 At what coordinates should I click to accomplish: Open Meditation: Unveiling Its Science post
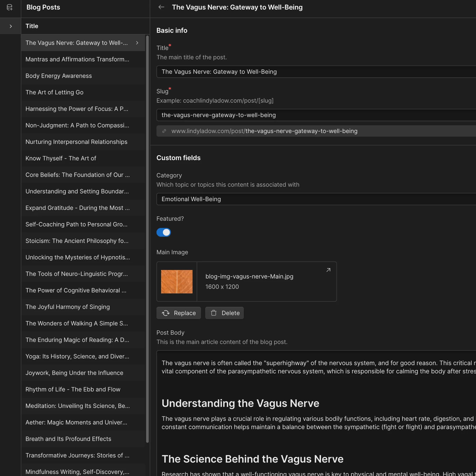83,406
